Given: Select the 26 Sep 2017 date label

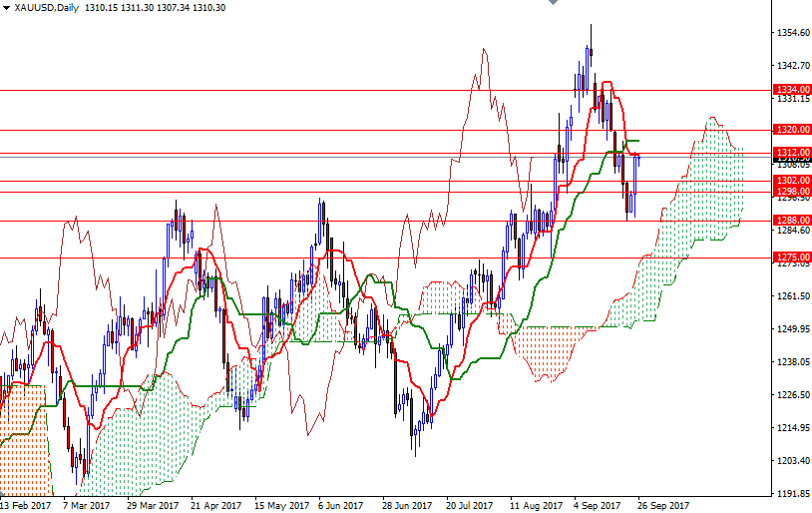Looking at the screenshot, I should coord(663,505).
